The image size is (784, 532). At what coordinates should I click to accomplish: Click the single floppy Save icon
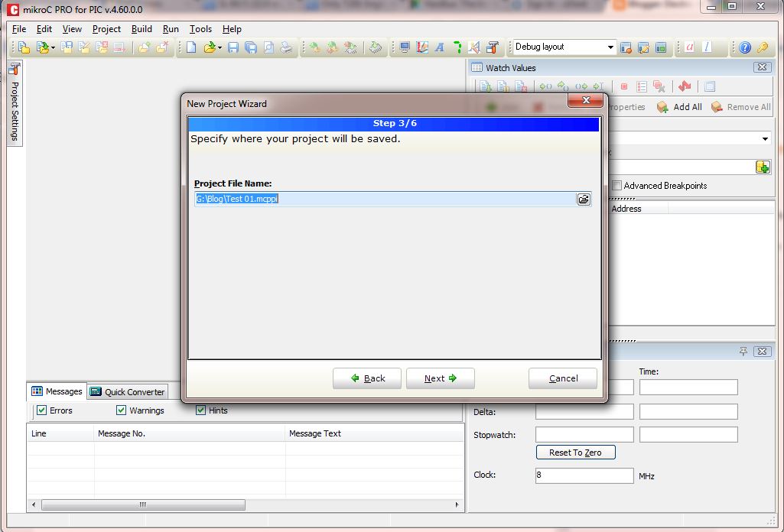233,47
